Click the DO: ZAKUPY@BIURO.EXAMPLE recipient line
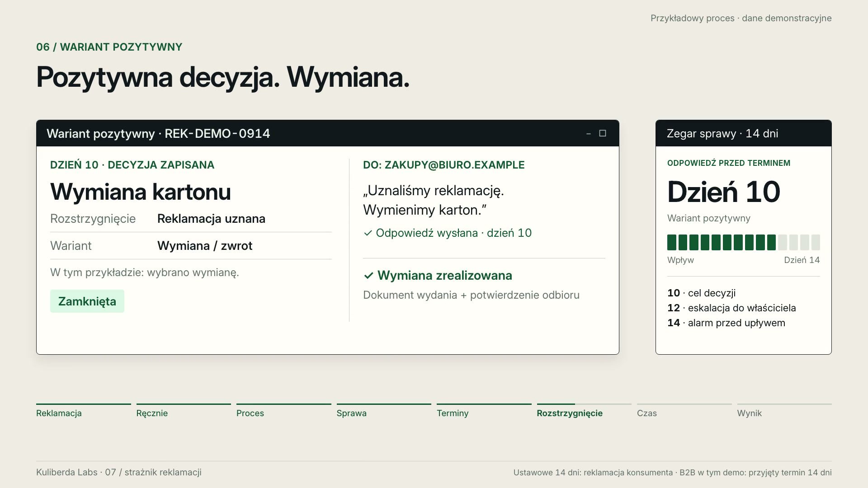This screenshot has height=488, width=868. [x=444, y=165]
